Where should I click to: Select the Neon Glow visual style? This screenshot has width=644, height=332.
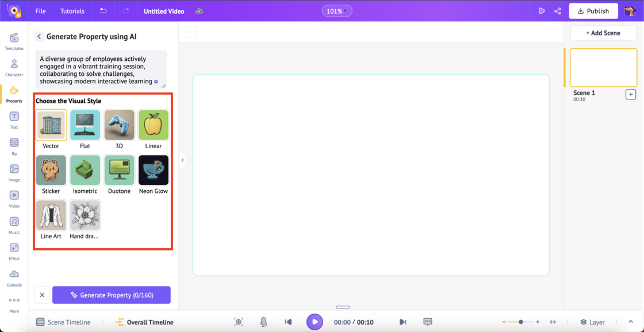[x=153, y=171]
